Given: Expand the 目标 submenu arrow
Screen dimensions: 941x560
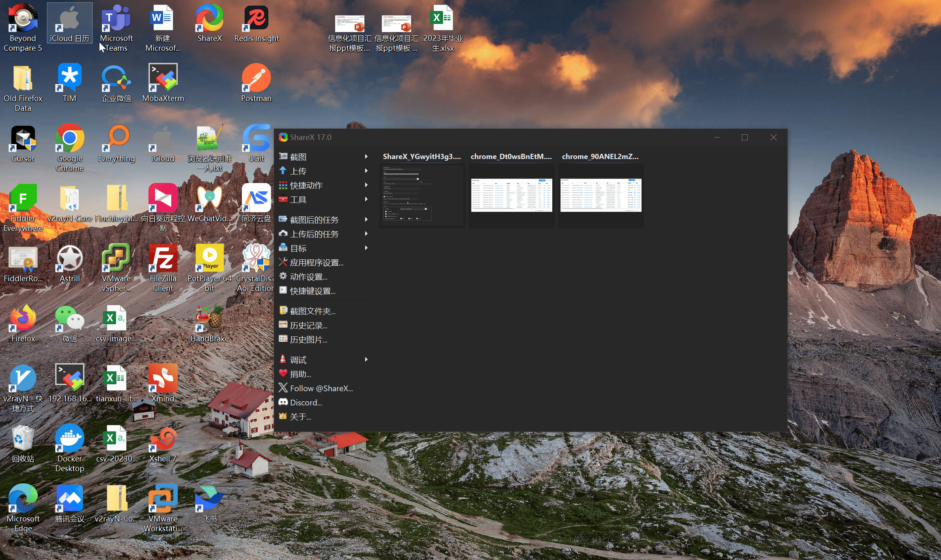Looking at the screenshot, I should click(x=366, y=248).
